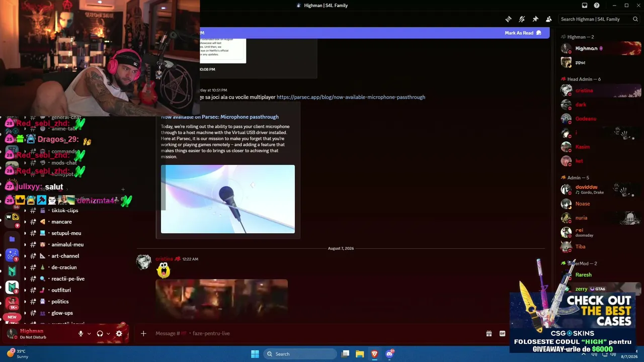Viewport: 644px width, 362px height.
Task: Open the server folder icon in server list
Action: click(x=12, y=239)
